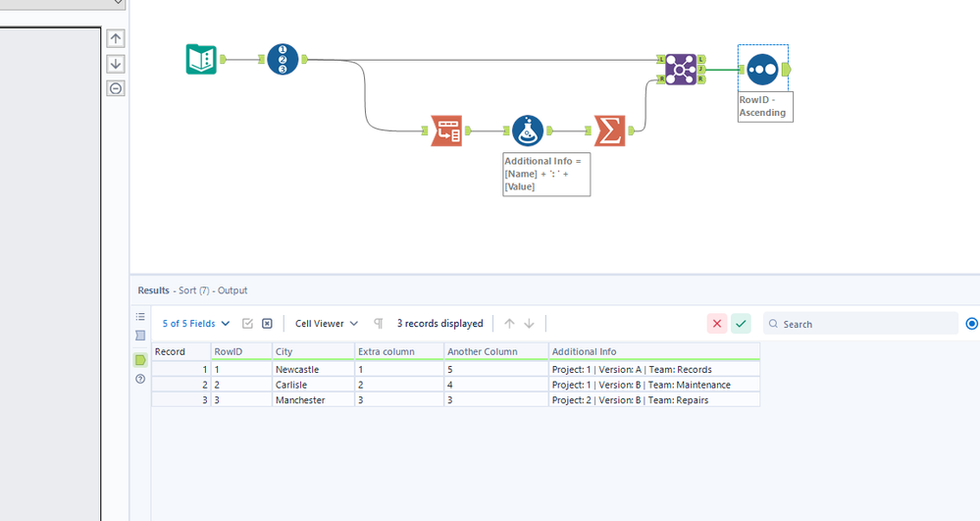Click Join tool L output anchor
Image resolution: width=980 pixels, height=521 pixels.
701,59
